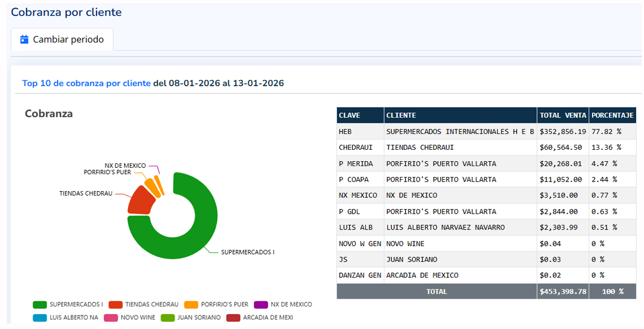Screen dimensions: 644x329
Task: Sort table by the CLAVE column header
Action: tap(360, 115)
